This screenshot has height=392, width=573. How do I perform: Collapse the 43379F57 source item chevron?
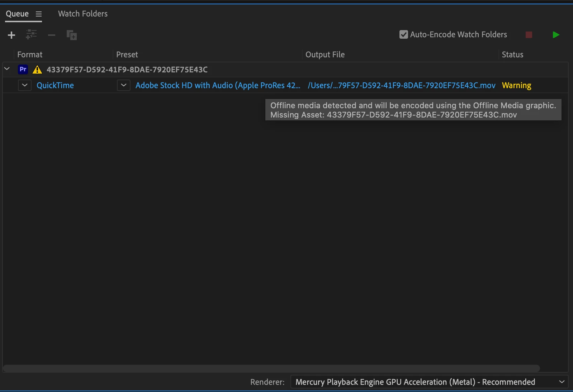[7, 68]
